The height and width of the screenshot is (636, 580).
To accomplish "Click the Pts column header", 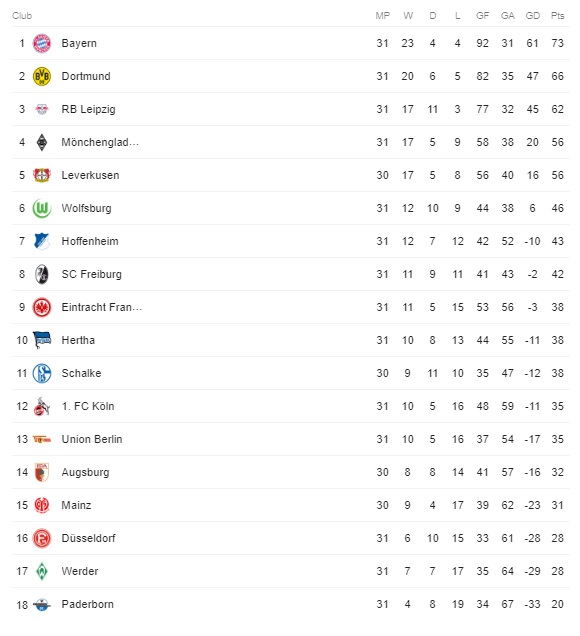I will click(x=557, y=16).
